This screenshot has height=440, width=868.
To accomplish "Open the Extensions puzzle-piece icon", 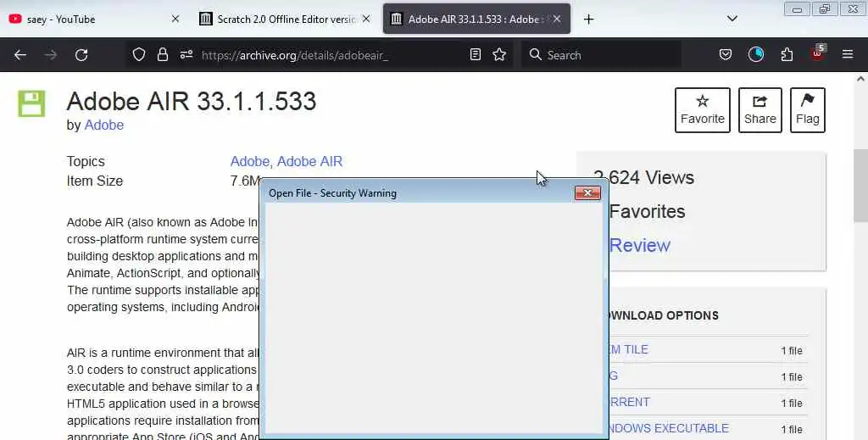I will point(787,54).
